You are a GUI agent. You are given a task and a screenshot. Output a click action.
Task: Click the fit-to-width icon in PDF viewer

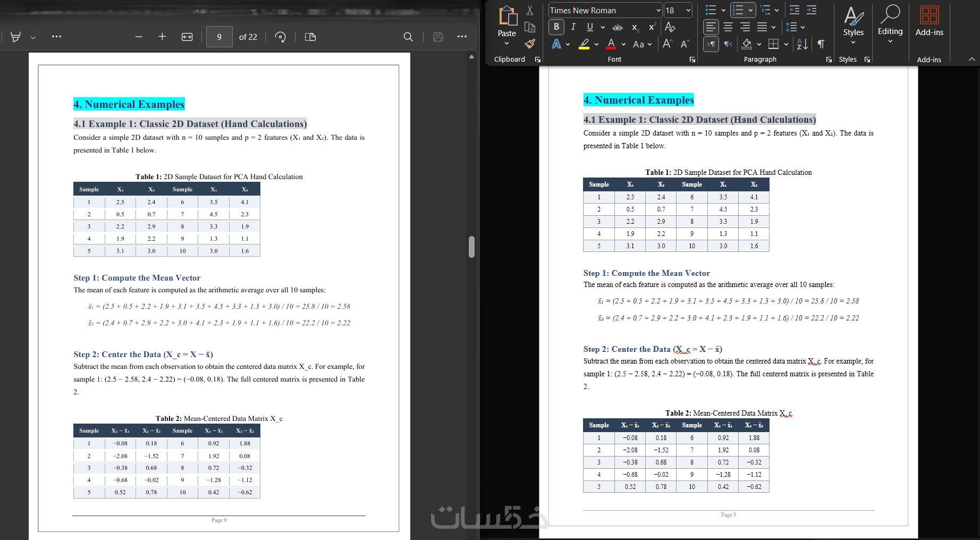pyautogui.click(x=187, y=37)
